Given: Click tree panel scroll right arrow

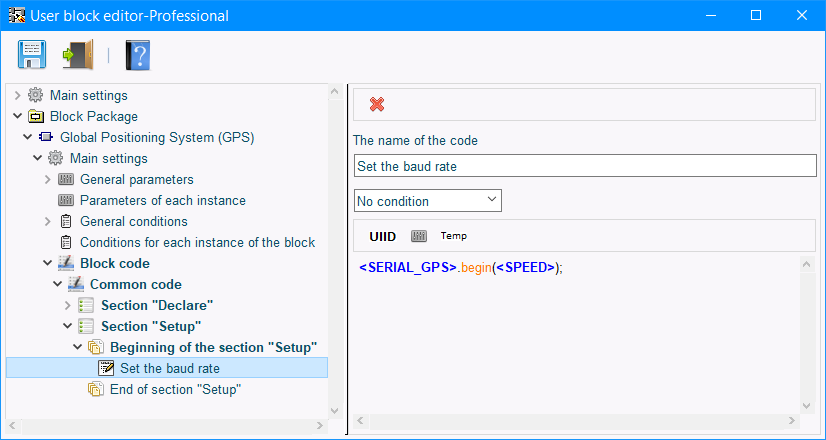Looking at the screenshot, I should [x=320, y=425].
